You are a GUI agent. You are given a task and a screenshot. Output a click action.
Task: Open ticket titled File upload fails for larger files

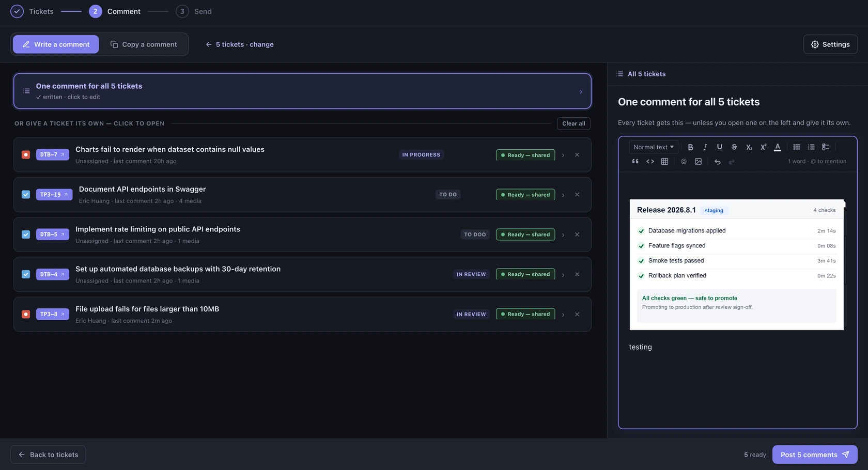(x=147, y=309)
